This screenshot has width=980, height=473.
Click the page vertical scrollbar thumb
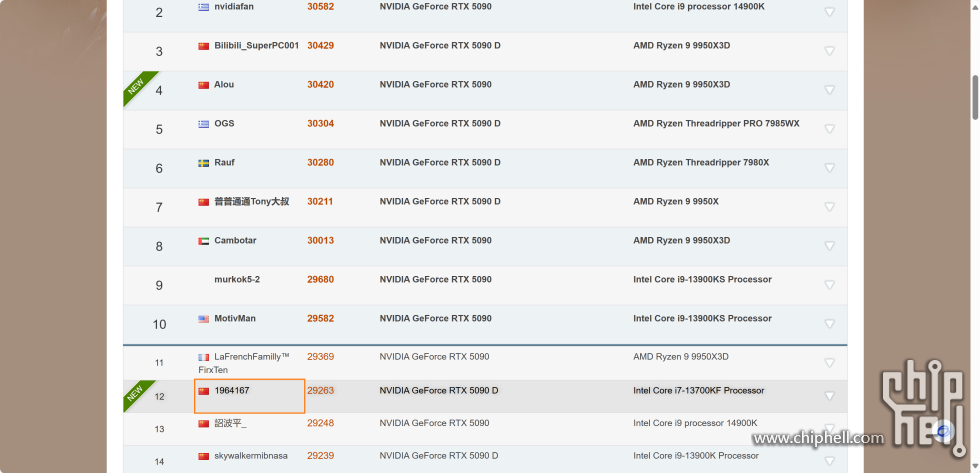(975, 97)
